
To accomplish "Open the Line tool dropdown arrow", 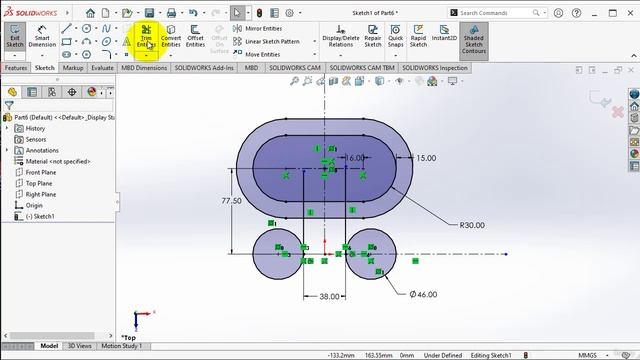I will coord(76,29).
